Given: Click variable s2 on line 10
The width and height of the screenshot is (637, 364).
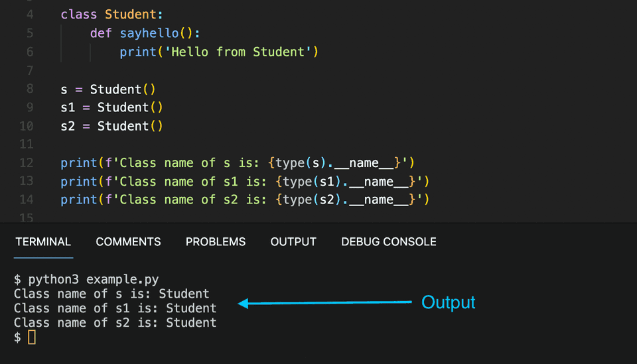Looking at the screenshot, I should coord(68,126).
